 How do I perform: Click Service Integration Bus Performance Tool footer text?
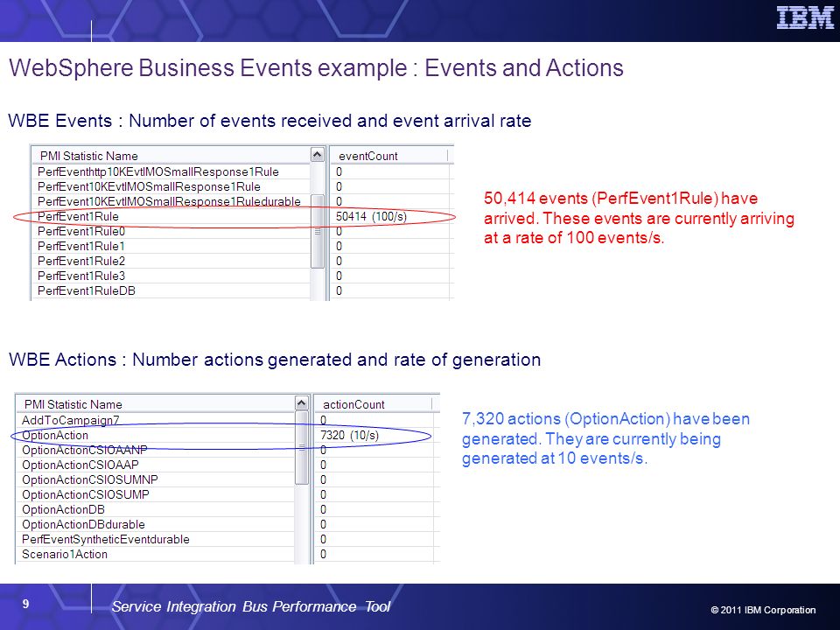coord(251,606)
